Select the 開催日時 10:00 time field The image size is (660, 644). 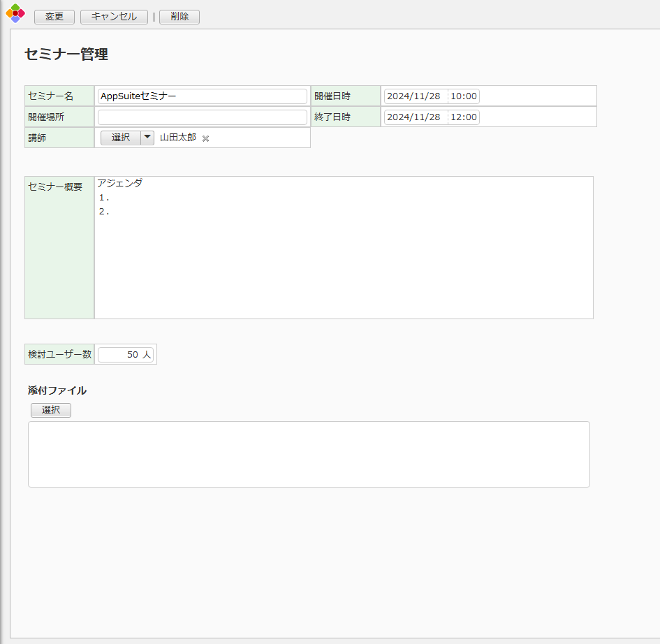point(464,96)
